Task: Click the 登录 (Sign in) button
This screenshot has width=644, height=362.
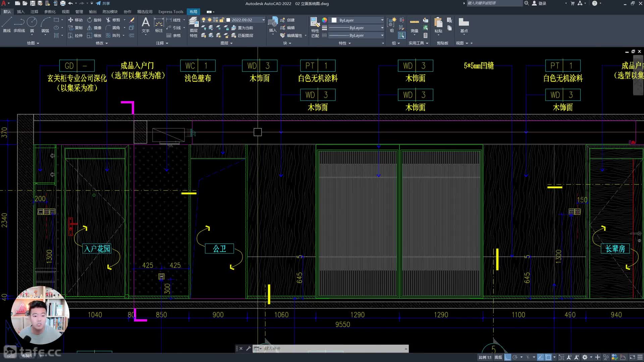Action: [539, 3]
